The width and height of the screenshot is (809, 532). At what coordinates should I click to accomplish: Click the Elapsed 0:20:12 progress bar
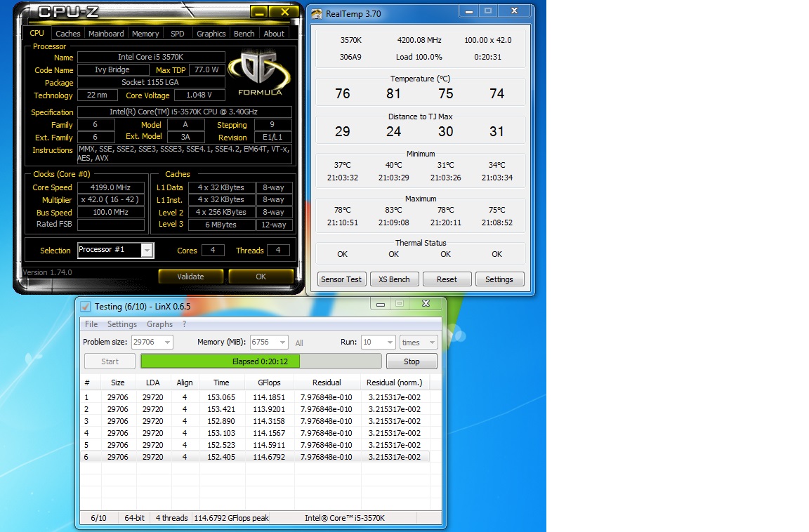(261, 361)
